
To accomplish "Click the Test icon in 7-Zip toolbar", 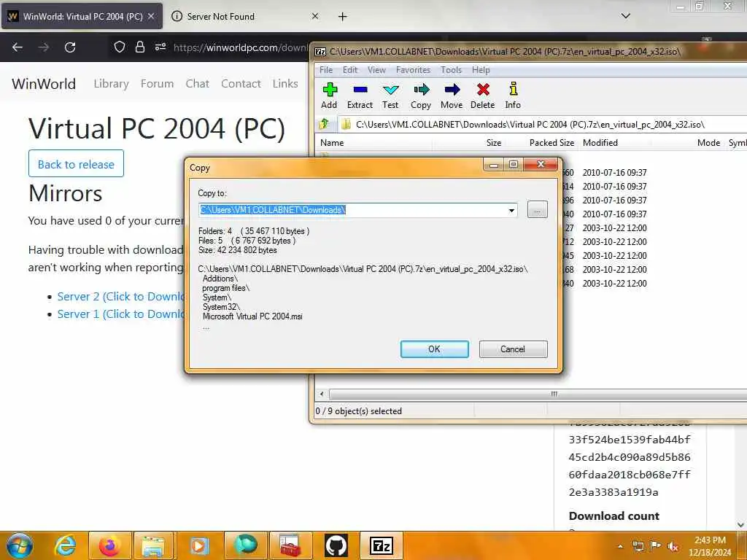I will (390, 90).
